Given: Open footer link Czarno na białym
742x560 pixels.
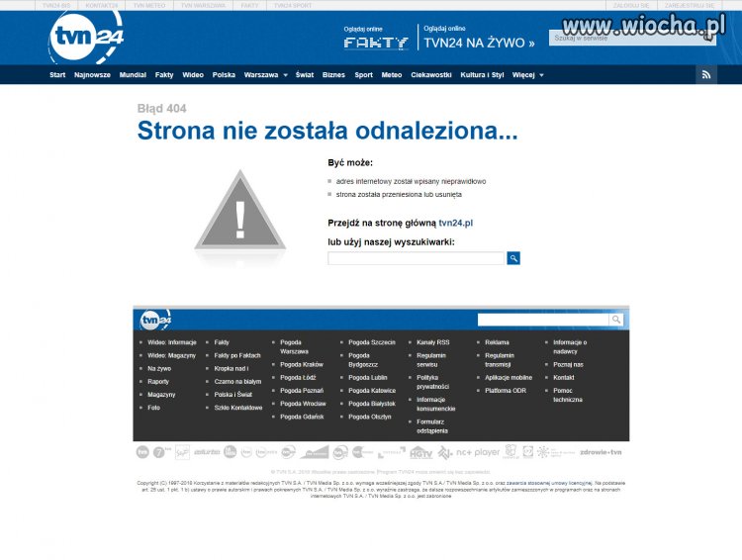Looking at the screenshot, I should pyautogui.click(x=237, y=382).
